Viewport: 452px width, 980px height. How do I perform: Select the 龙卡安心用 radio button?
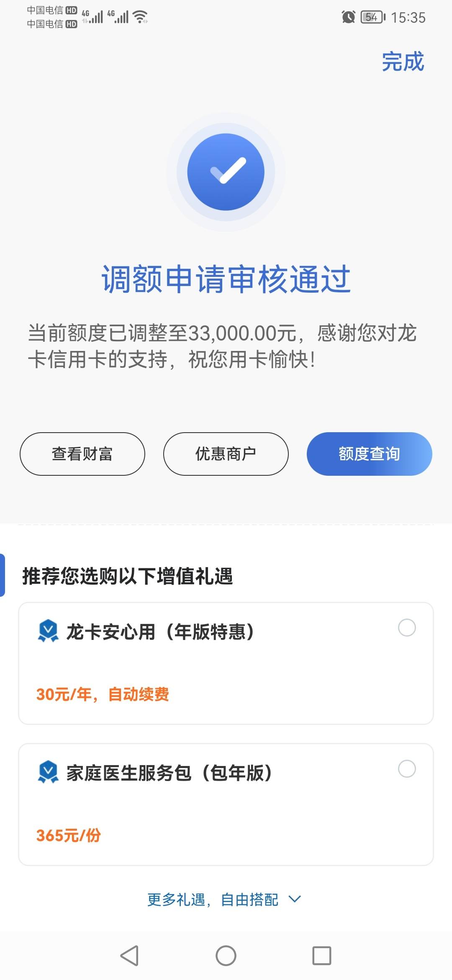coord(407,627)
